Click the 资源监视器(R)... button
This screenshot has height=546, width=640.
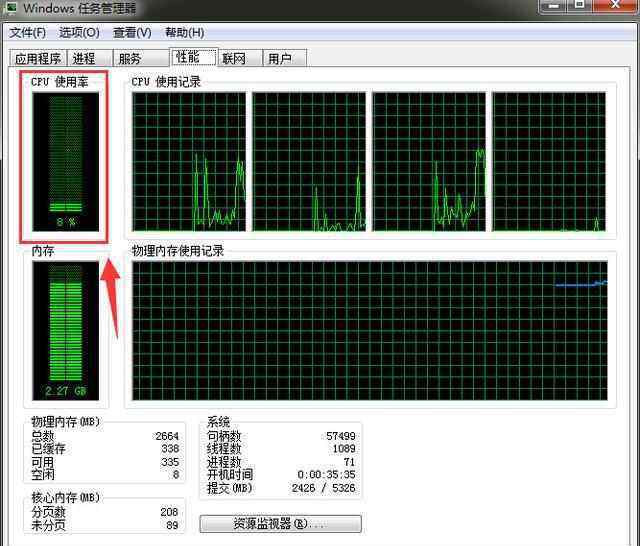pos(280,524)
